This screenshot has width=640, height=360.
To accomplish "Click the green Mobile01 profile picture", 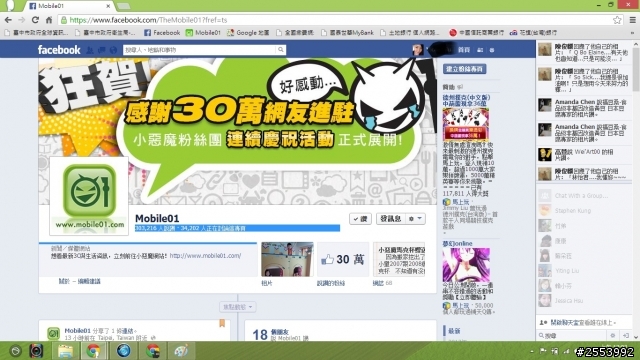I will click(x=89, y=196).
